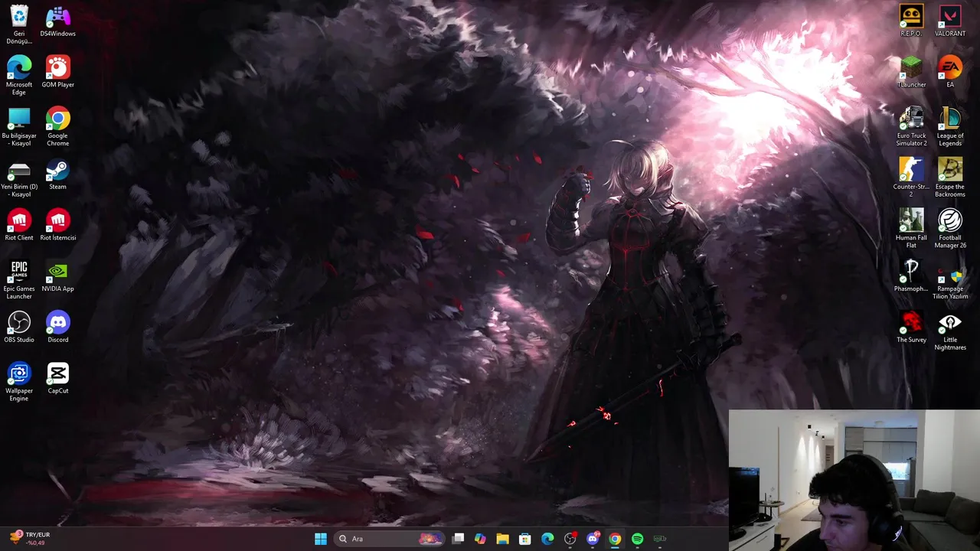The height and width of the screenshot is (551, 980).
Task: Click the webcam overlay thumbnail
Action: point(854,481)
